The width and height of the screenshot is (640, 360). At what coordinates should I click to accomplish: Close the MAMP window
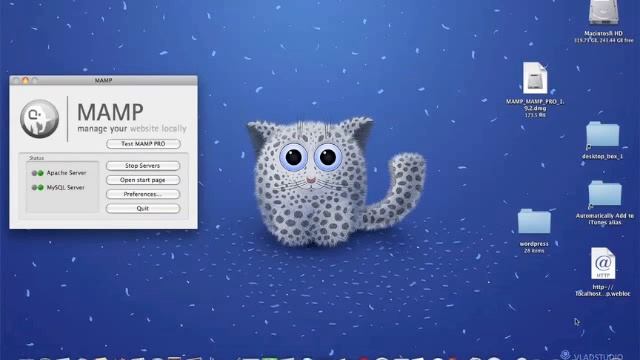point(16,81)
